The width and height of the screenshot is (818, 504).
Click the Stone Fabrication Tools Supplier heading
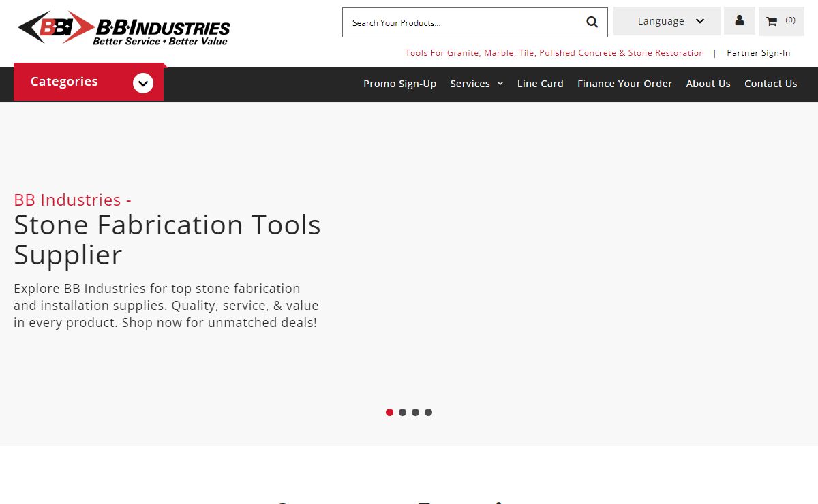pyautogui.click(x=167, y=240)
